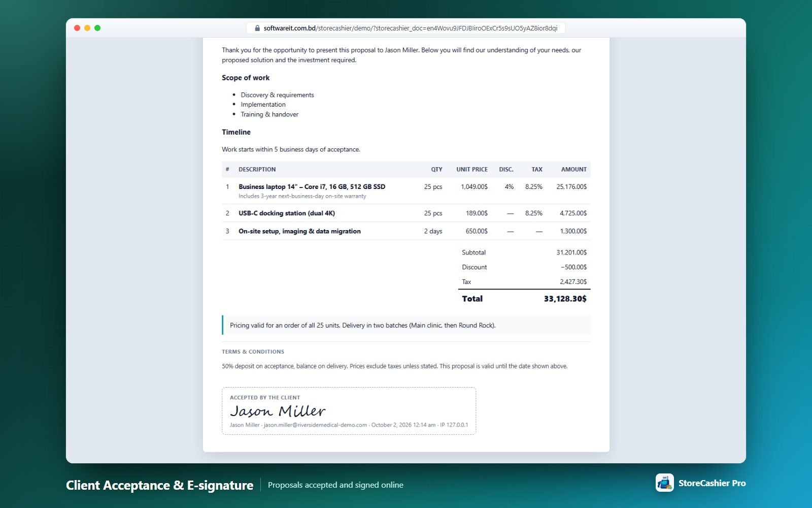Click "Work starts within 5 business days" sentence
The width and height of the screenshot is (812, 508).
point(291,149)
